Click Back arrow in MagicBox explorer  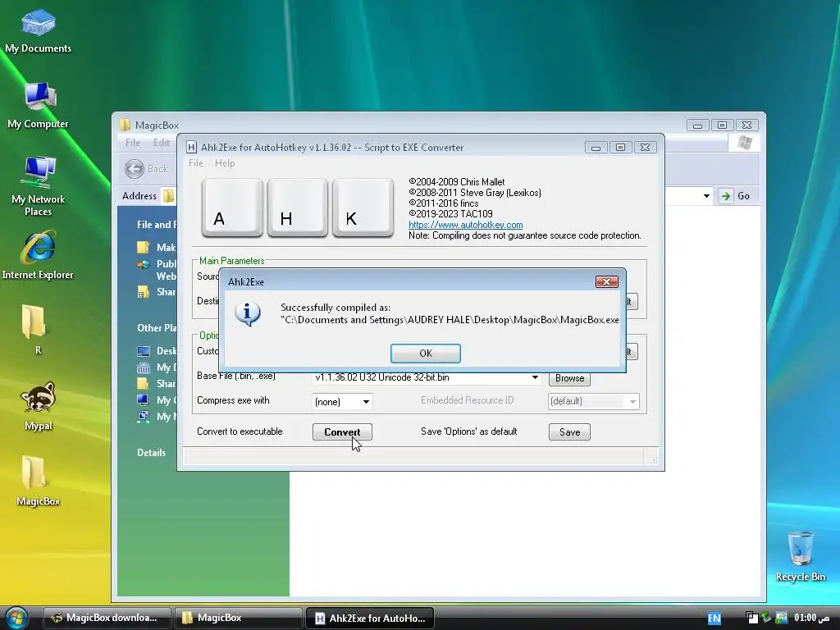(x=135, y=169)
